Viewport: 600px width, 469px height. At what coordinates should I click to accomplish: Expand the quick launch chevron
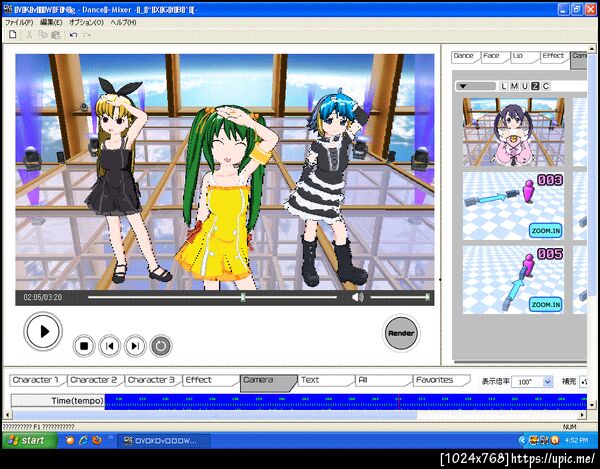coord(111,438)
